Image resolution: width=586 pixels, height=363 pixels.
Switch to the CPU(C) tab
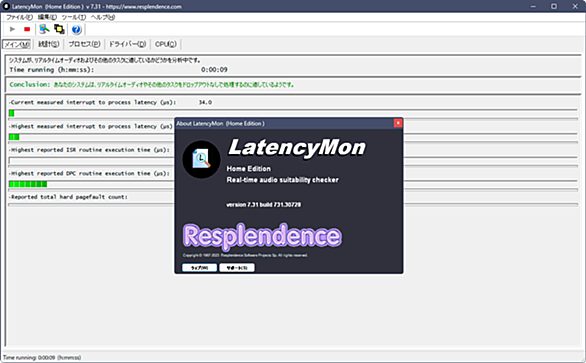coord(166,44)
